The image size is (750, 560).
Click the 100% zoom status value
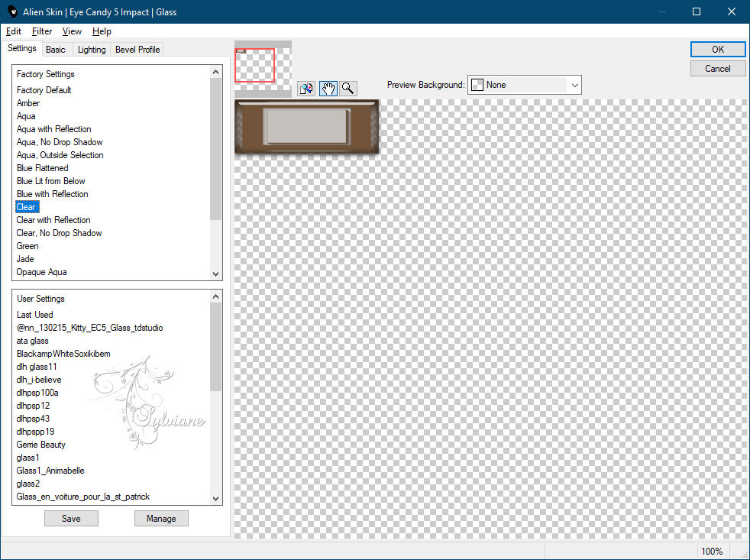(712, 552)
